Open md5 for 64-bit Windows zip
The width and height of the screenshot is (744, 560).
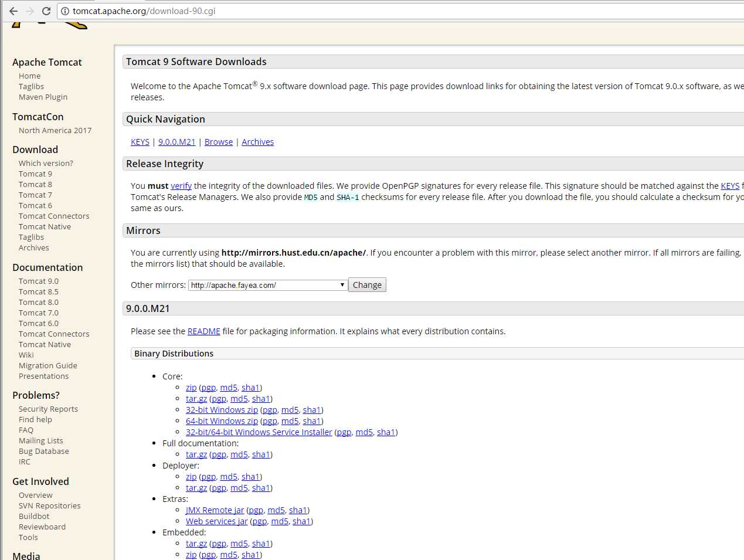[290, 421]
